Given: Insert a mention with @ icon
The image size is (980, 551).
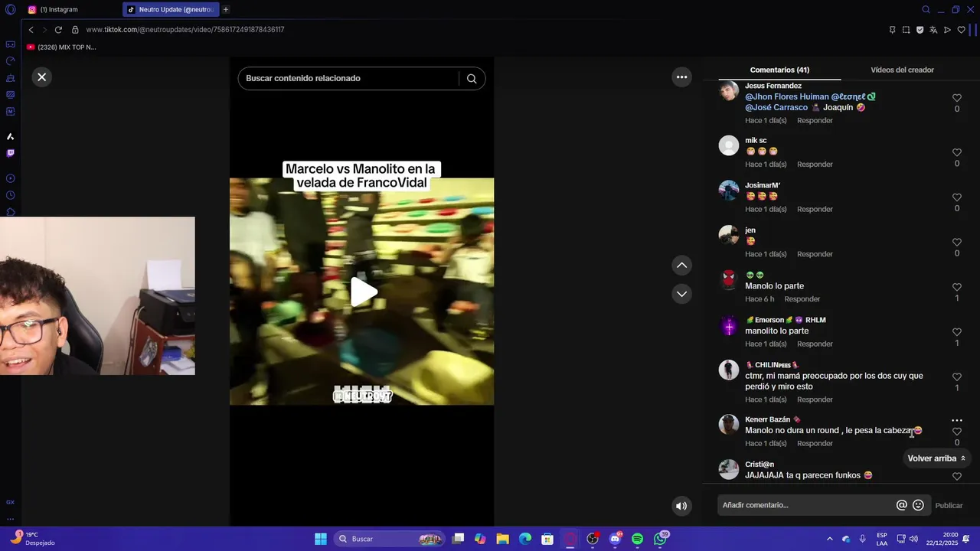Looking at the screenshot, I should tap(902, 505).
